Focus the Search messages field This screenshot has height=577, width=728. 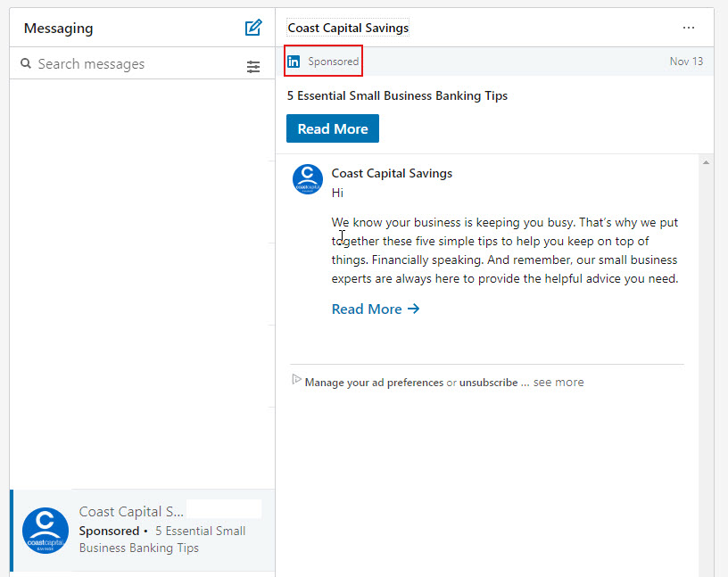(x=142, y=63)
